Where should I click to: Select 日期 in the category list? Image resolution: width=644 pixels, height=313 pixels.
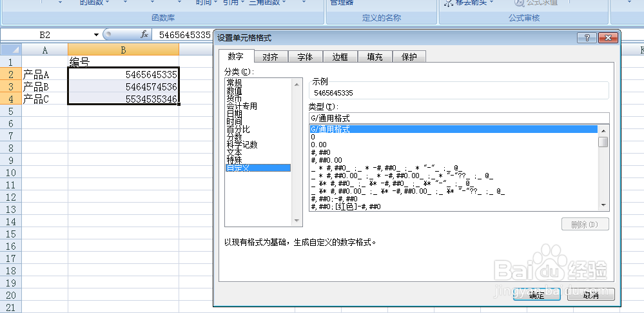point(259,114)
